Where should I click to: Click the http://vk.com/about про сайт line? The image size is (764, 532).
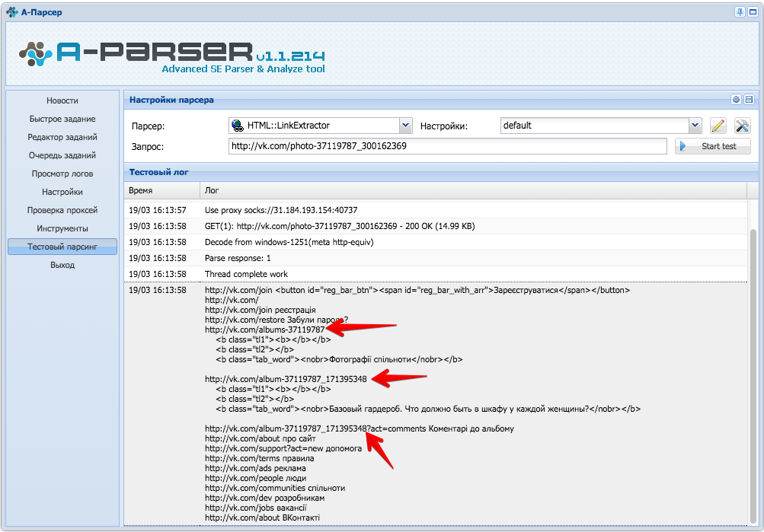[x=261, y=438]
